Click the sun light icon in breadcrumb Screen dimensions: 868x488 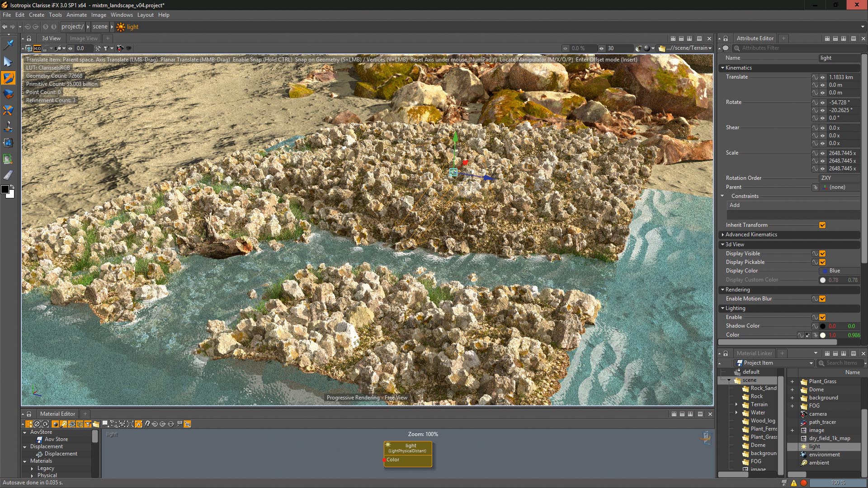pos(121,27)
